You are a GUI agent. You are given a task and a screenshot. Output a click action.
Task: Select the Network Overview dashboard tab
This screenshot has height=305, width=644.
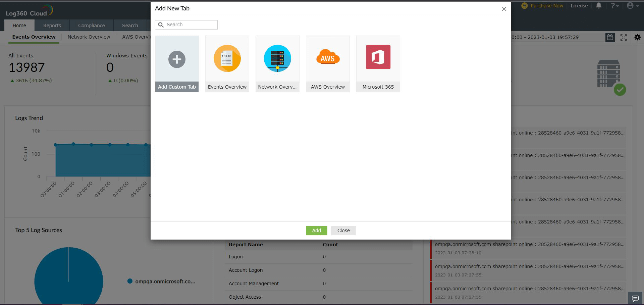coord(89,37)
